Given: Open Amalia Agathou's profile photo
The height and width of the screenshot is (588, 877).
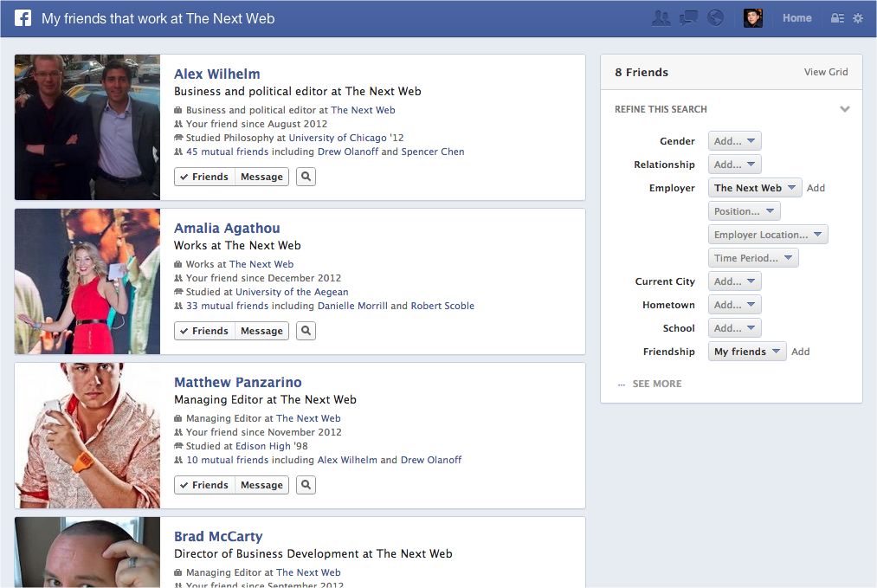Looking at the screenshot, I should click(x=87, y=281).
